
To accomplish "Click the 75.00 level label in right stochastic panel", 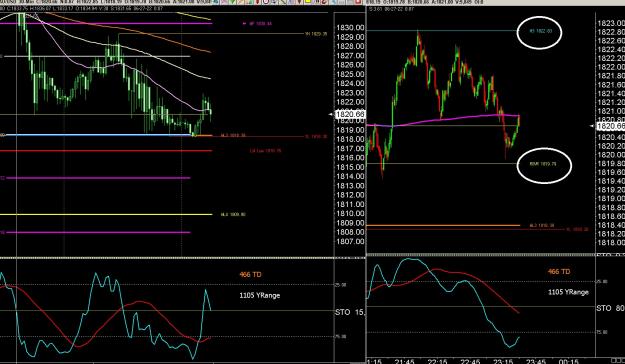I will pyautogui.click(x=601, y=333).
